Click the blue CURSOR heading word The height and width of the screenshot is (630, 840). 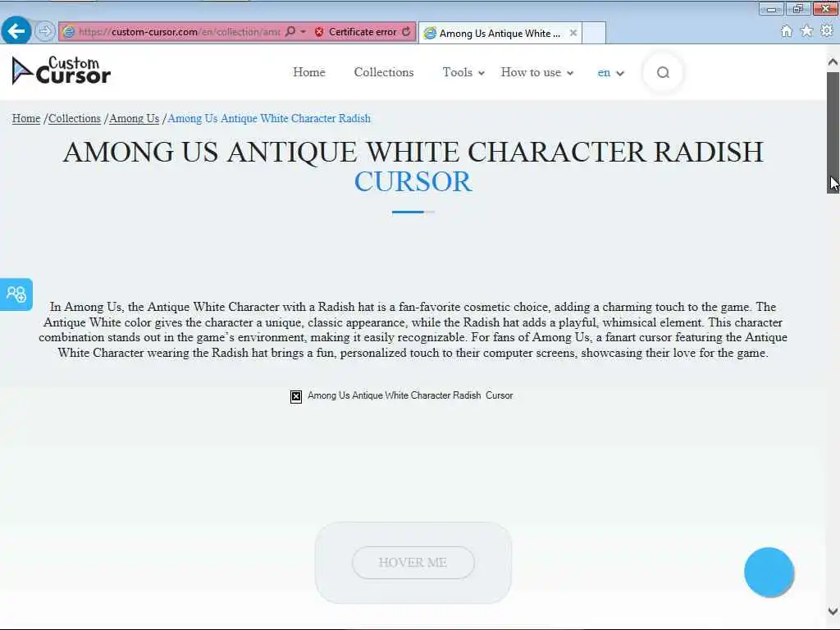(413, 181)
